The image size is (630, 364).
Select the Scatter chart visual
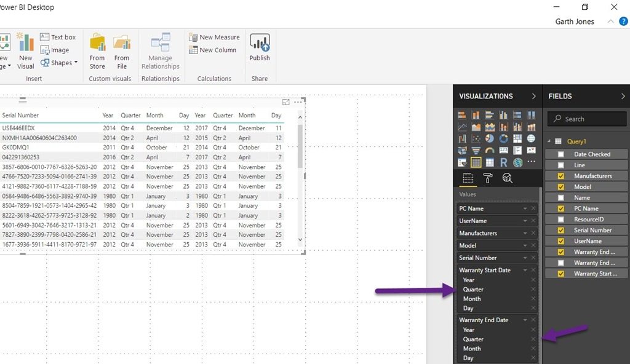476,139
